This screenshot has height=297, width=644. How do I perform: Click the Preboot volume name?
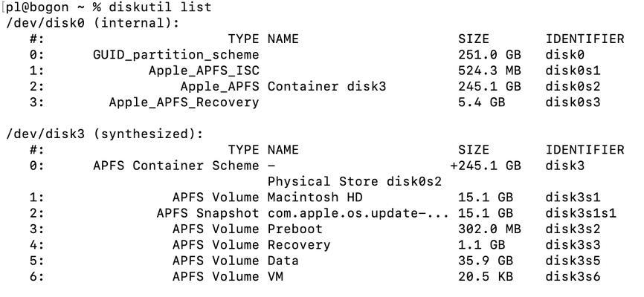pyautogui.click(x=295, y=229)
